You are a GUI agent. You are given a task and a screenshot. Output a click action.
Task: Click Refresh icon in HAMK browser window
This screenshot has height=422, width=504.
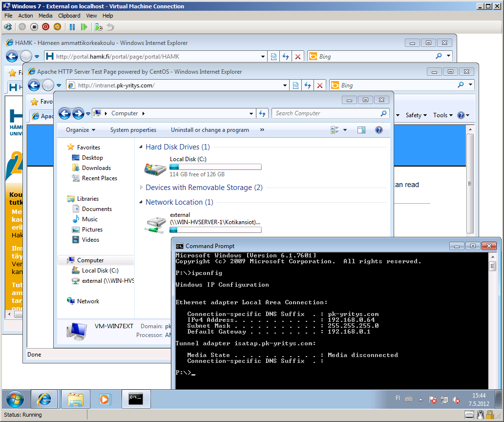(x=285, y=57)
